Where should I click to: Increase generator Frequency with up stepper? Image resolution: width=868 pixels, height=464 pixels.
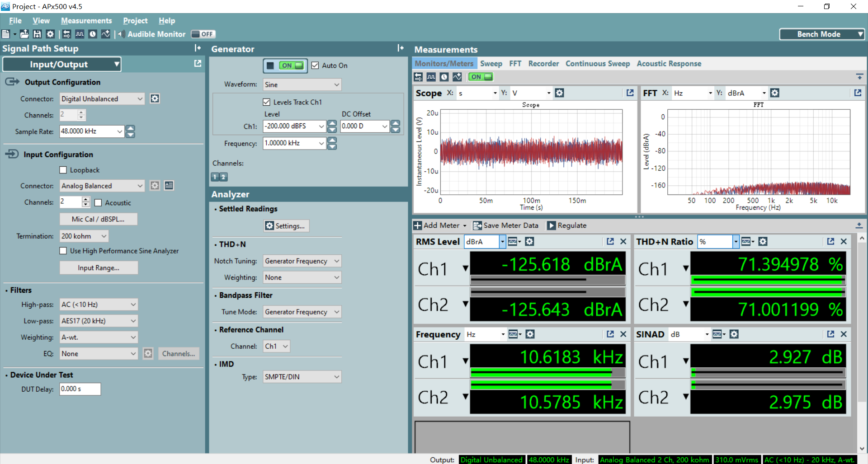click(332, 140)
